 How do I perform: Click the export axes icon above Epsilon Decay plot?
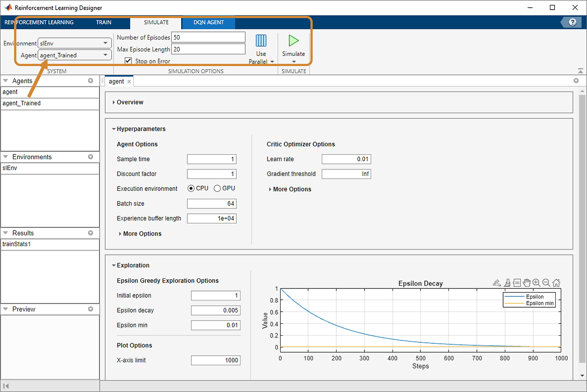497,283
